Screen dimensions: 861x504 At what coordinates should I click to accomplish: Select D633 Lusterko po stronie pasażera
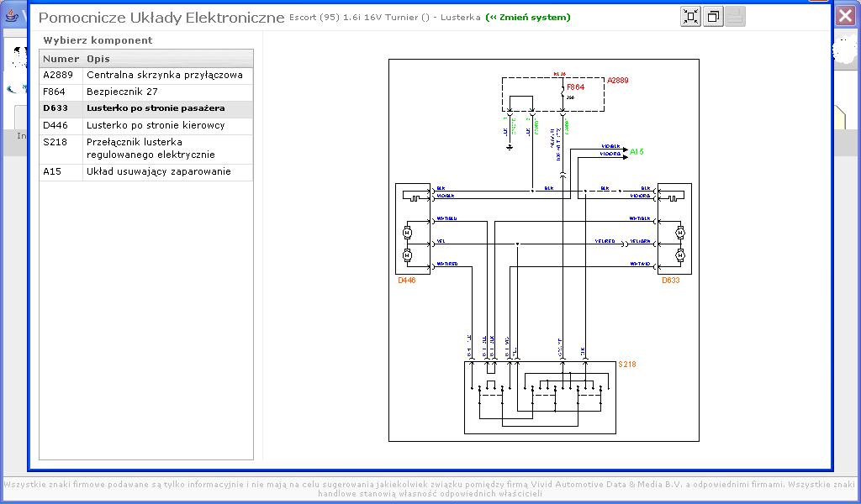pyautogui.click(x=146, y=109)
